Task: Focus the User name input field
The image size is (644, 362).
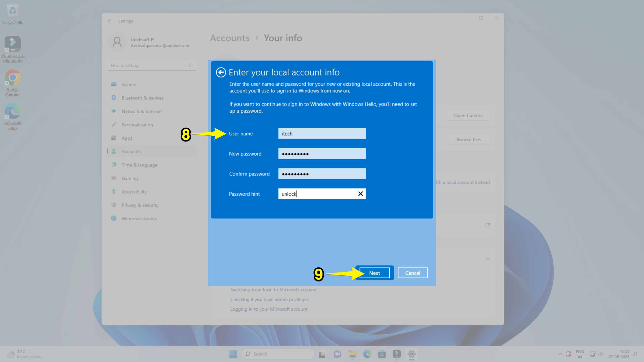Action: click(x=322, y=133)
